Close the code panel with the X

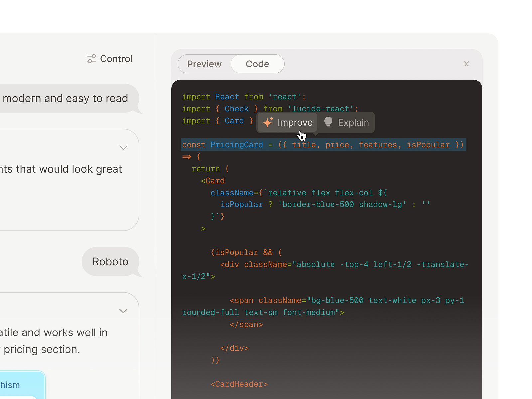pyautogui.click(x=466, y=64)
